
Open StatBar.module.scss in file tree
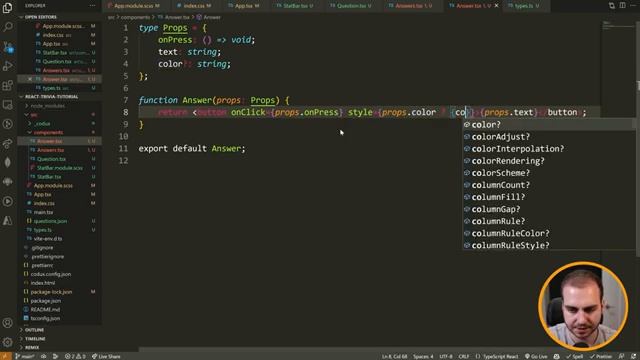(x=60, y=168)
